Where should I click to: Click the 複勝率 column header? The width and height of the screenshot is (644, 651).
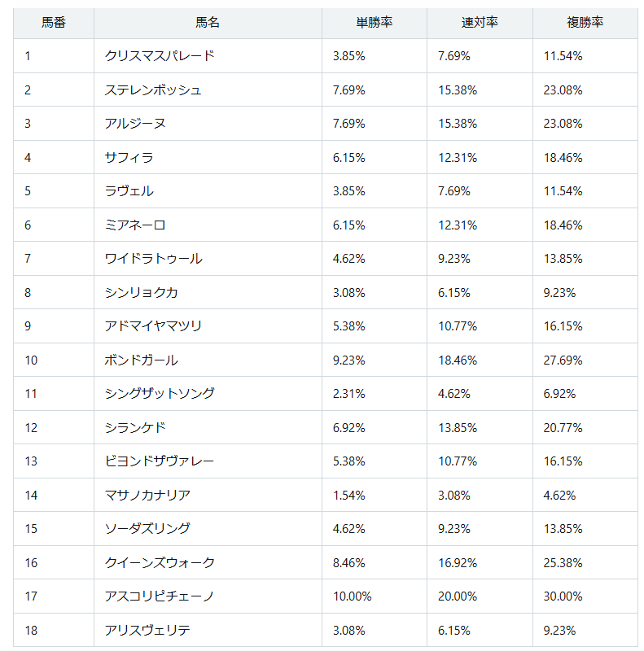coord(585,23)
